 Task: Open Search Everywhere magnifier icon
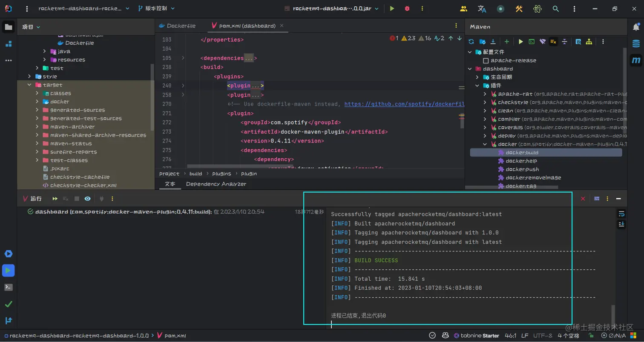tap(555, 9)
